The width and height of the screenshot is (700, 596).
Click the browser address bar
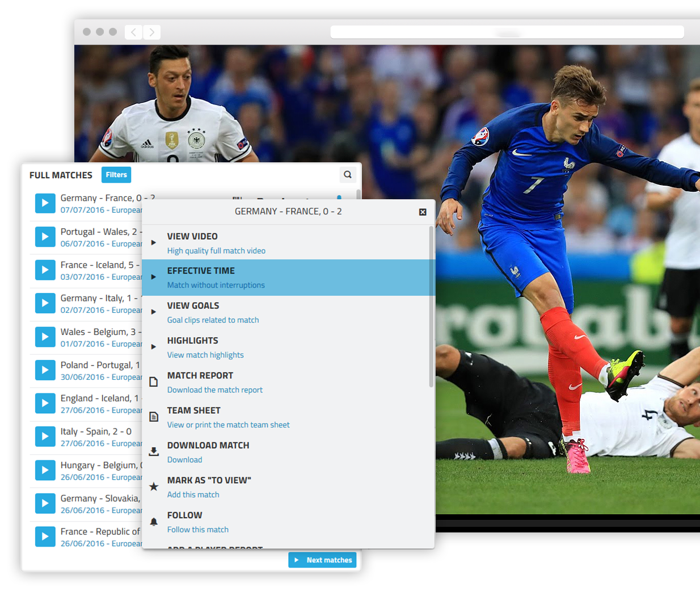coord(507,32)
